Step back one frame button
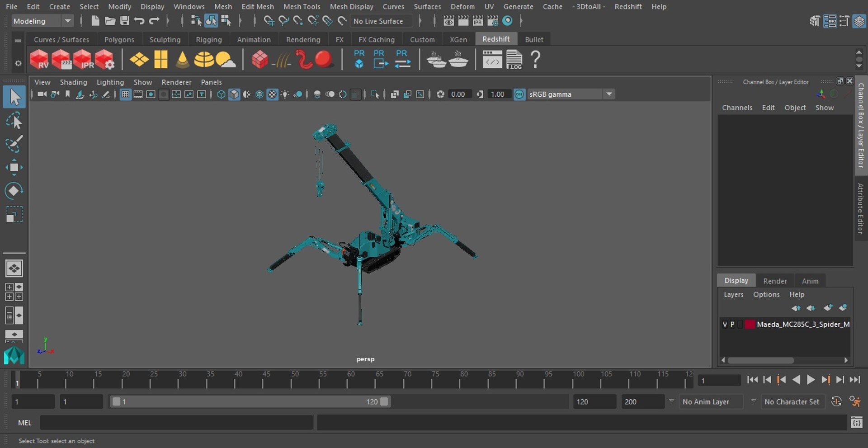Image resolution: width=868 pixels, height=448 pixels. [x=767, y=380]
